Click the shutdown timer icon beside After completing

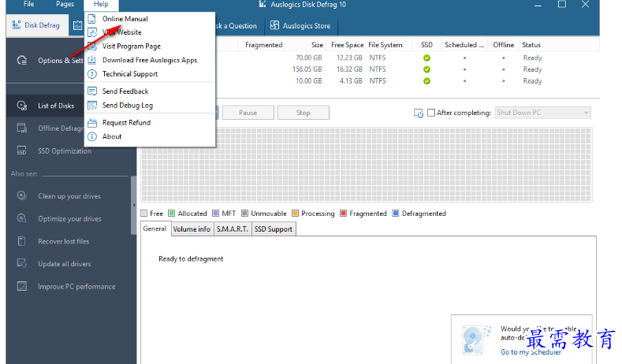(419, 113)
